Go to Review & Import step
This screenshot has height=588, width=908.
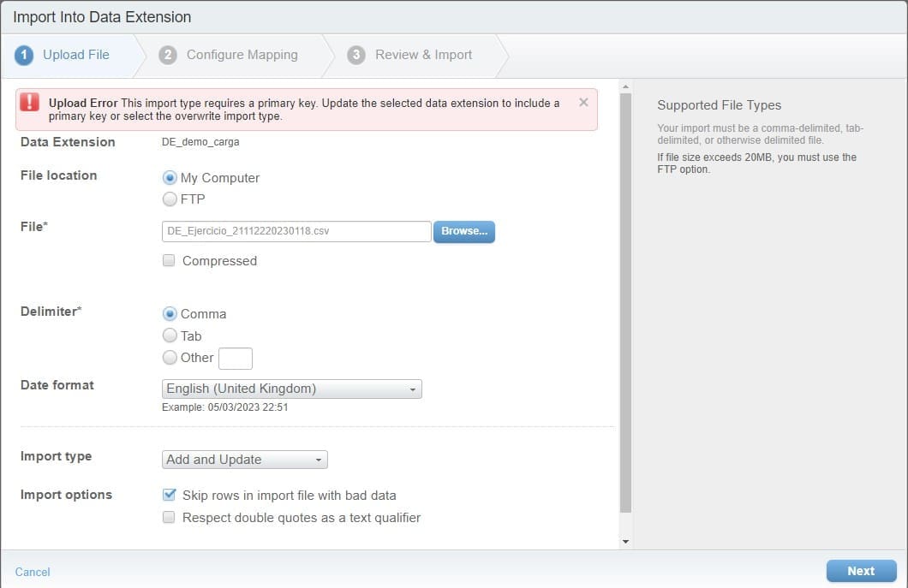tap(423, 55)
